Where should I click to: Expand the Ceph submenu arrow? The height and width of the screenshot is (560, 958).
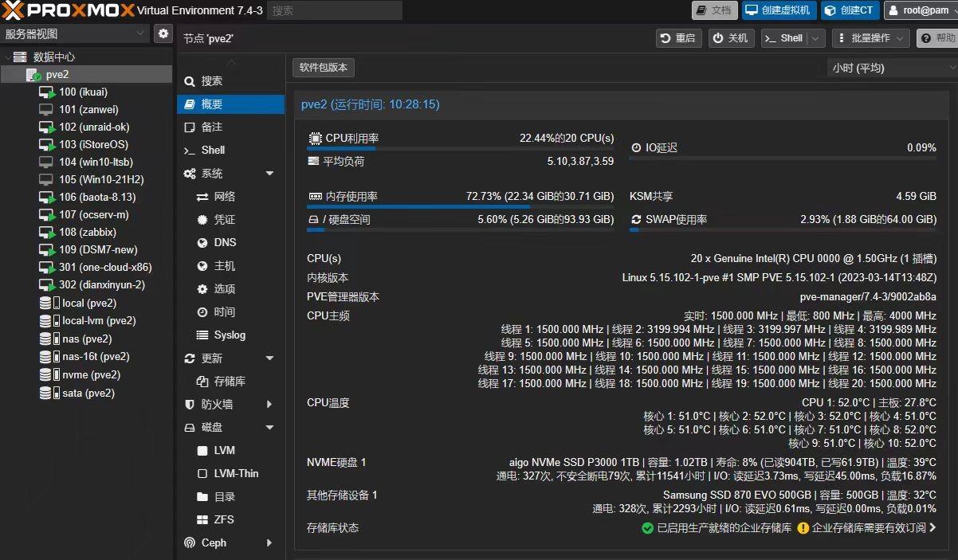tap(269, 543)
